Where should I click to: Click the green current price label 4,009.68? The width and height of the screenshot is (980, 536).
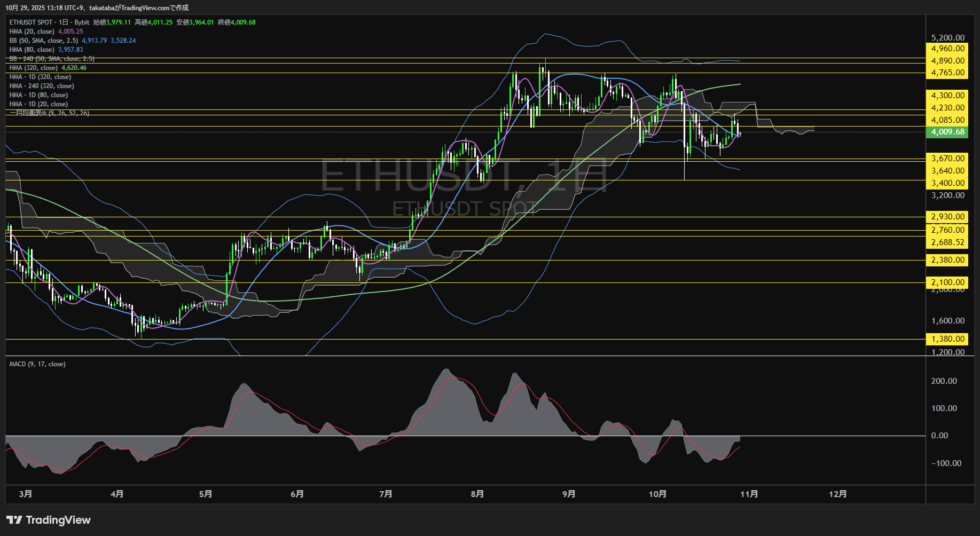tap(947, 132)
